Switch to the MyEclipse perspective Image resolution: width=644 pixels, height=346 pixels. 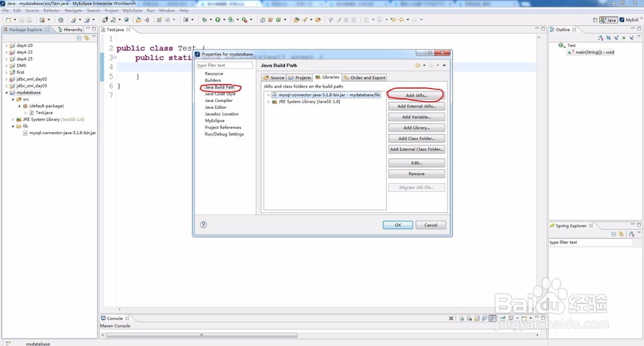(x=629, y=20)
